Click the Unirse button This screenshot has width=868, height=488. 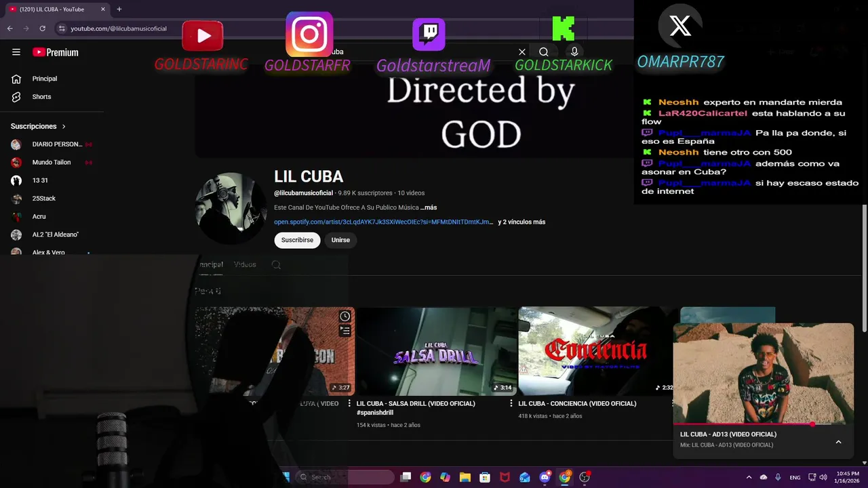340,240
